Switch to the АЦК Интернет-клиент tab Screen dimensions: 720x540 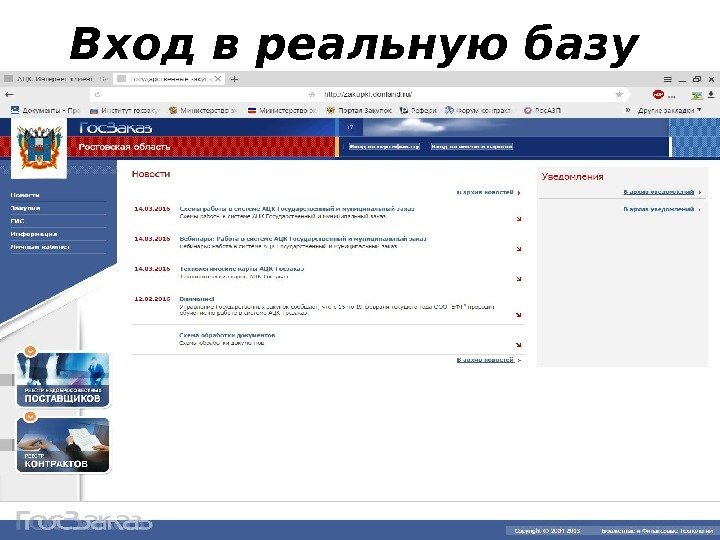pyautogui.click(x=56, y=79)
